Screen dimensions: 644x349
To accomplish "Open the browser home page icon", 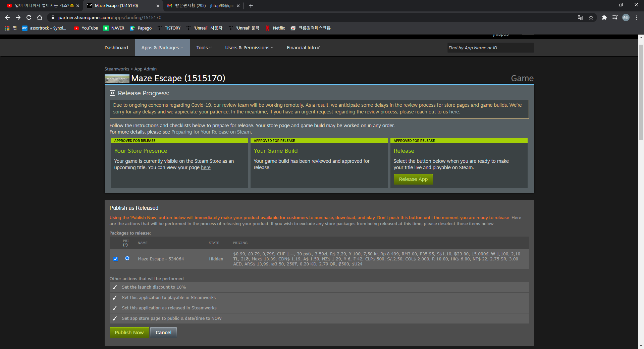I will pyautogui.click(x=40, y=17).
